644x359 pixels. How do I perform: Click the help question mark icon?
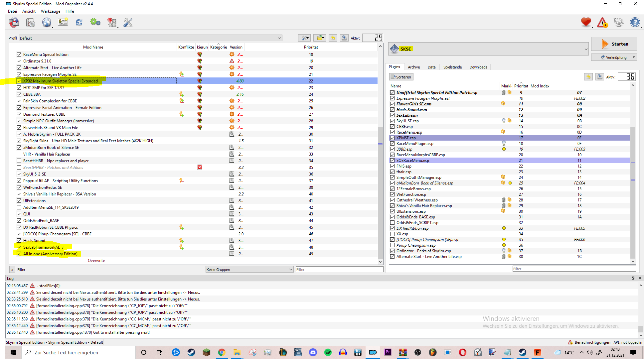[x=635, y=23]
